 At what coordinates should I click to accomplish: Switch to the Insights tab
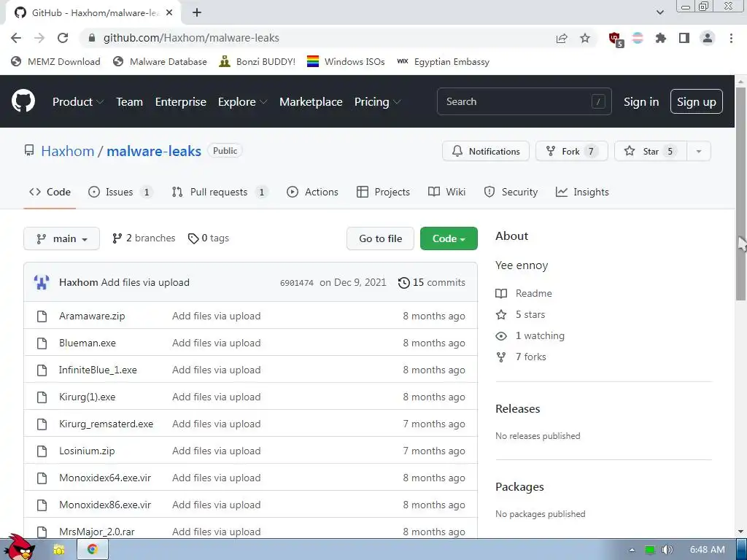(x=582, y=192)
